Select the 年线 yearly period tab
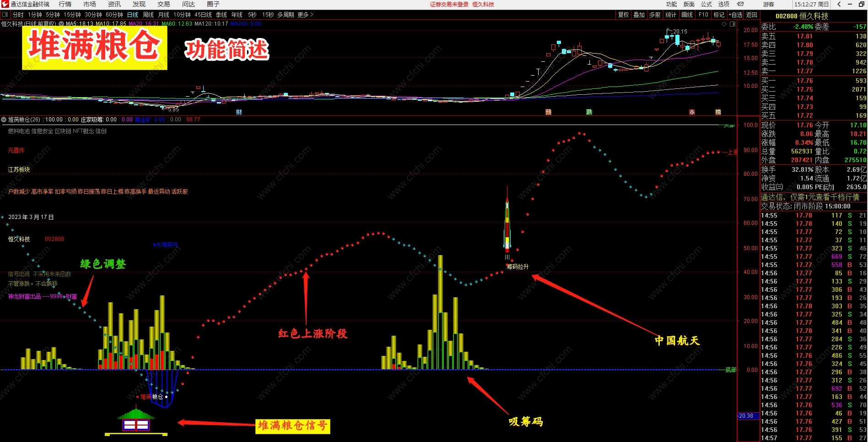868x442 pixels. (x=237, y=15)
